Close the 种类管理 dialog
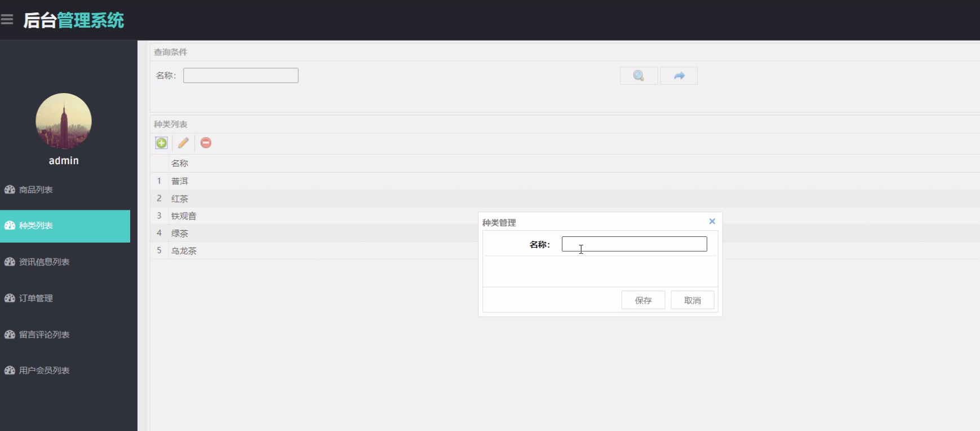 (x=712, y=221)
